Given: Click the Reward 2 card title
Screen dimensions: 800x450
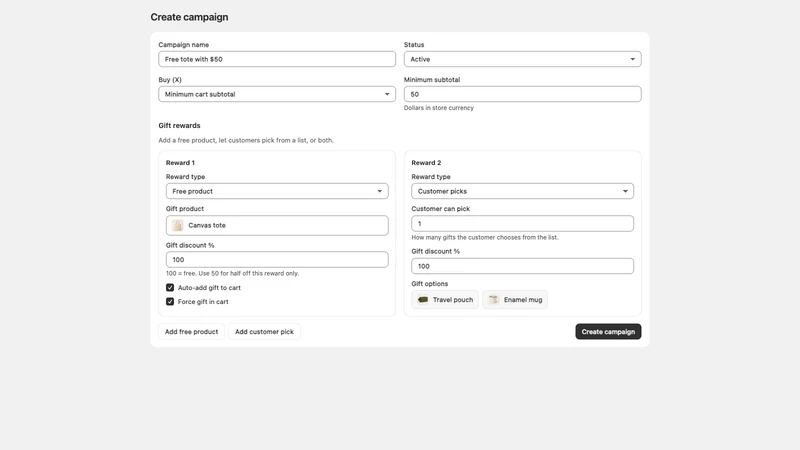Looking at the screenshot, I should click(426, 163).
